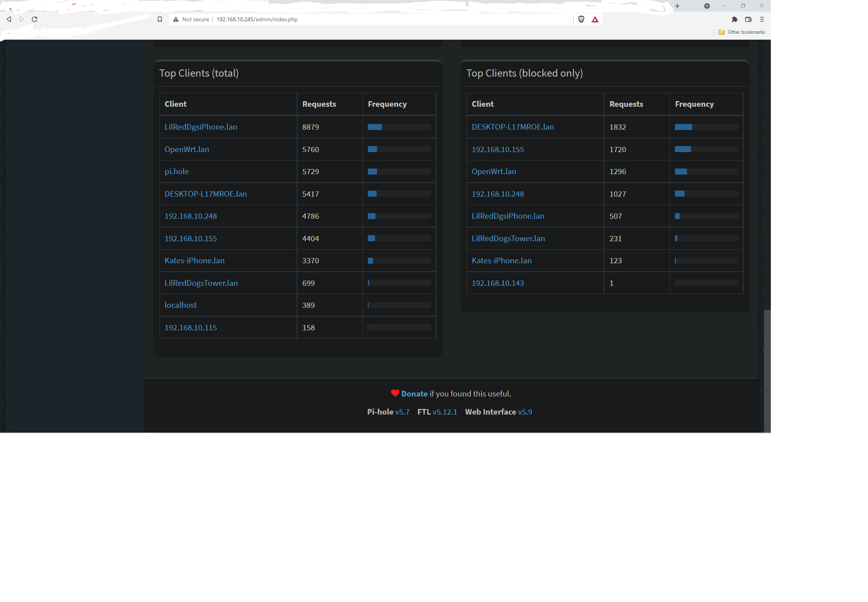Open DESKTOP-L17MROE.lan in total clients table

pyautogui.click(x=206, y=194)
